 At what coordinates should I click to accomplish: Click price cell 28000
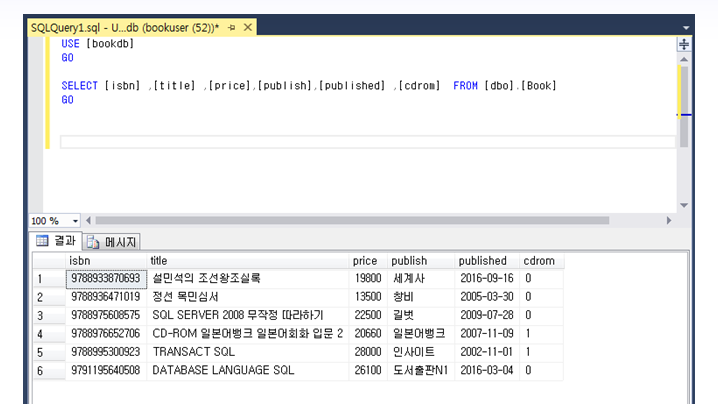point(368,352)
